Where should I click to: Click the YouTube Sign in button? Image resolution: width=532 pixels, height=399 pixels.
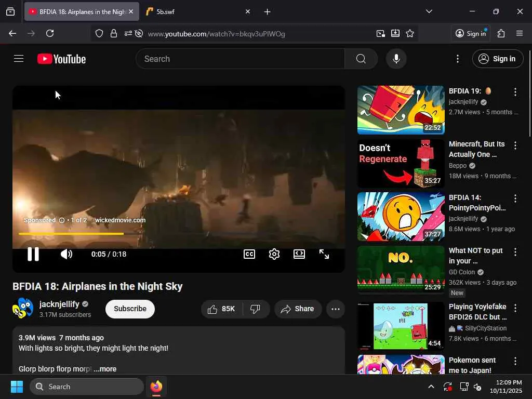[497, 59]
